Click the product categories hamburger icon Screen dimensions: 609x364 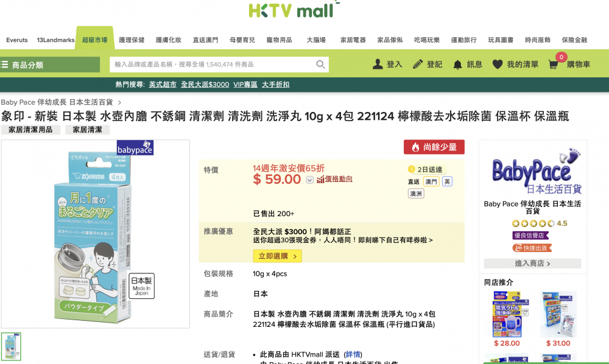click(4, 65)
